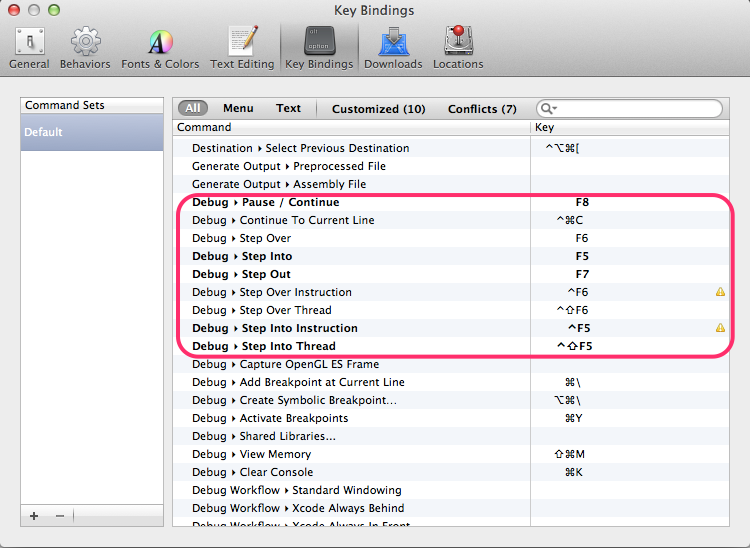
Task: Edit the ^⇧F6 key for Step Over Thread
Action: point(572,310)
